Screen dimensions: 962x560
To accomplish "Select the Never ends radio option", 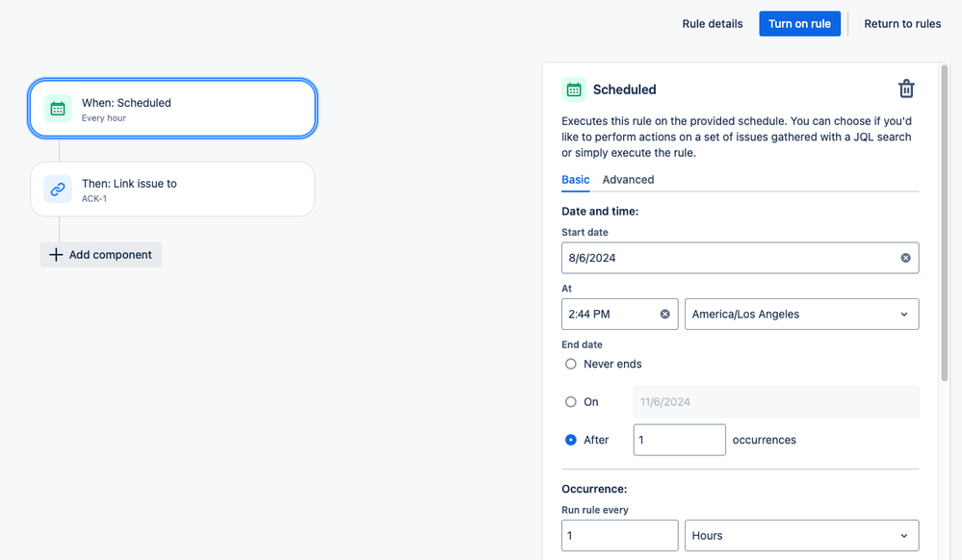I will tap(571, 364).
